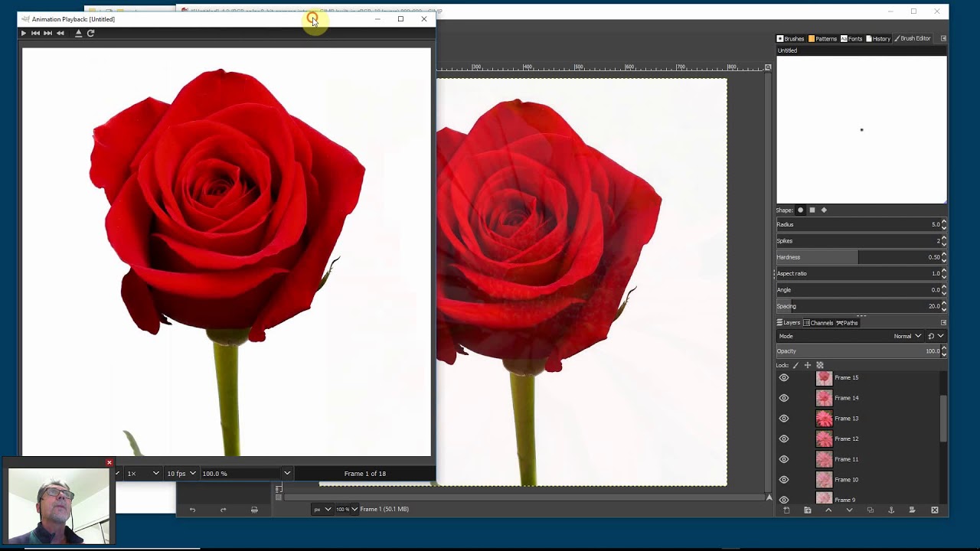Create a new layer group
980x551 pixels.
point(807,510)
